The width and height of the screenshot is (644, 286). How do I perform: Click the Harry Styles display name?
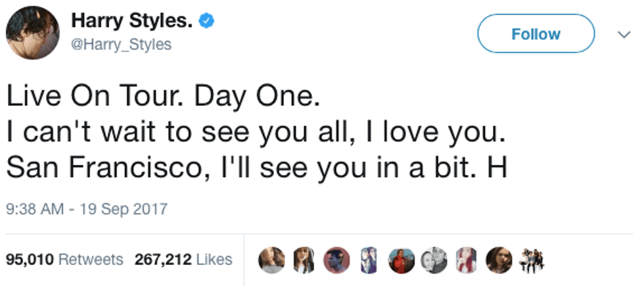point(131,22)
